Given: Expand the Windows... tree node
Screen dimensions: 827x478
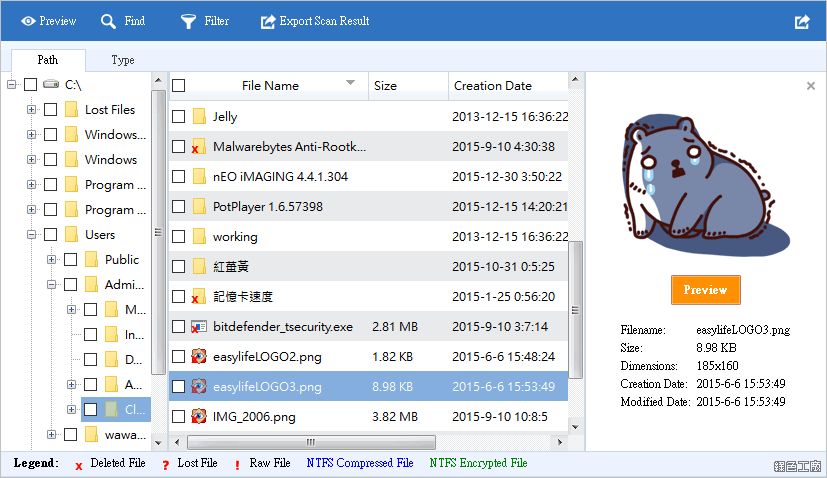Looking at the screenshot, I should [x=32, y=135].
